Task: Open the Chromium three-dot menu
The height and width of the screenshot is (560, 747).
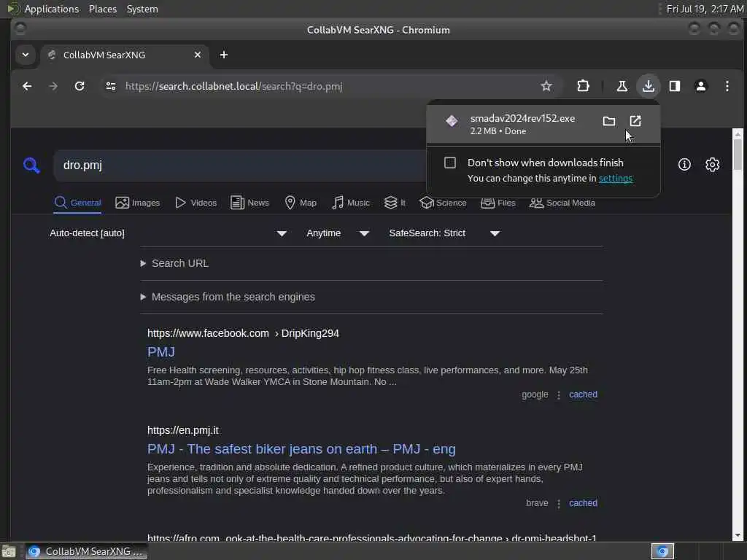Action: coord(727,86)
